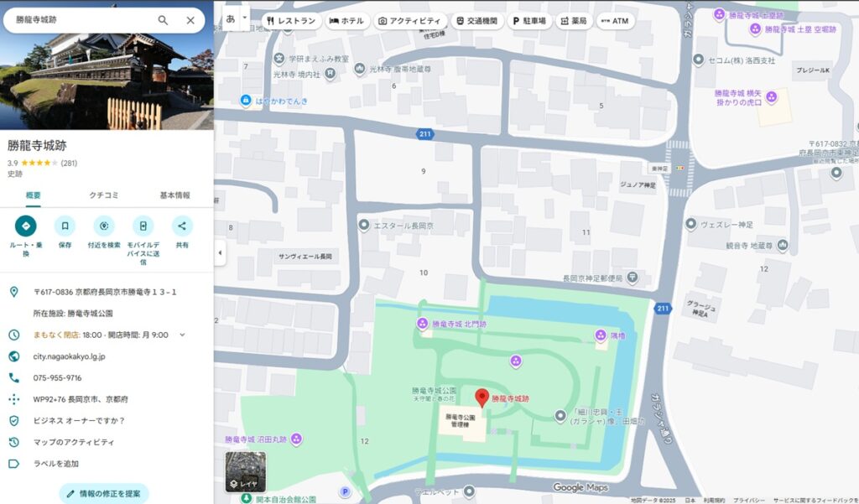Image resolution: width=859 pixels, height=504 pixels.
Task: Click the red 勝龍寺城跡 map pin
Action: click(x=482, y=398)
